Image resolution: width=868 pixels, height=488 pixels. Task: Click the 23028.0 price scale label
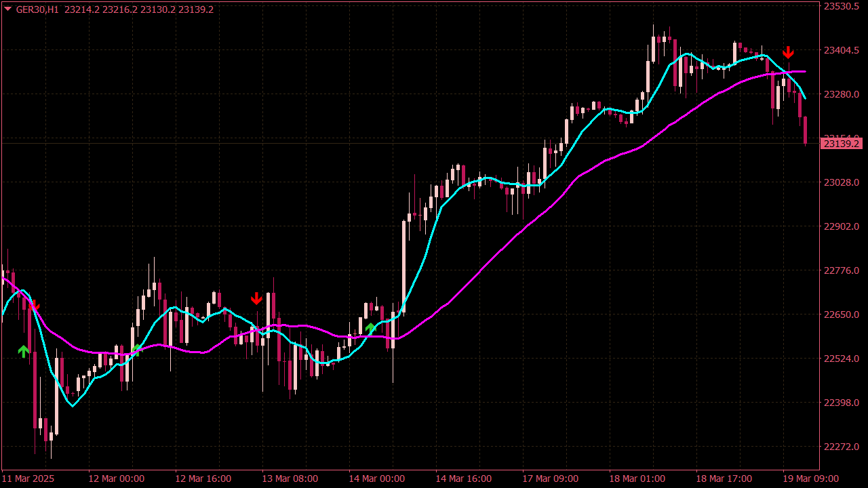[x=842, y=182]
